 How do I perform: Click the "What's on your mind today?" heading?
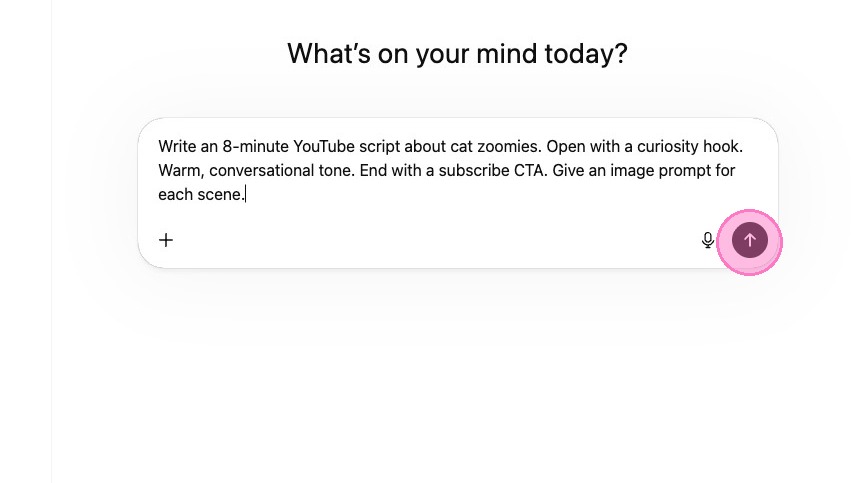tap(457, 53)
